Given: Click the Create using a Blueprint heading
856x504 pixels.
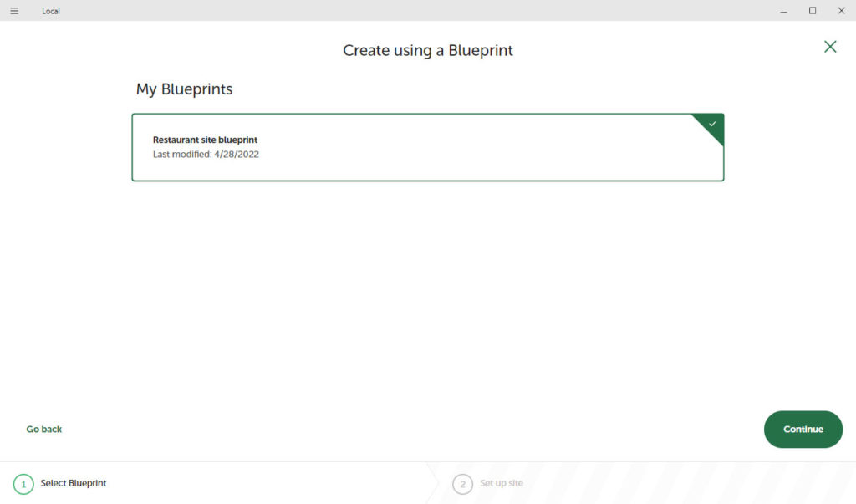Looking at the screenshot, I should 427,50.
